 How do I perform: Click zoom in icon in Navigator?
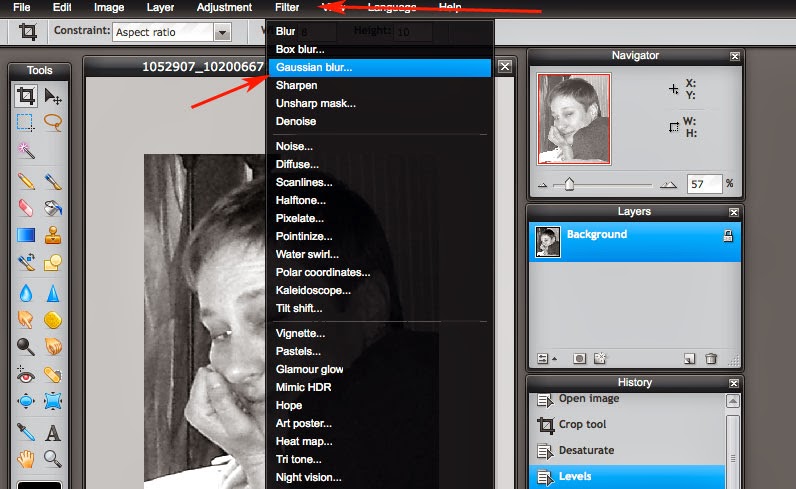668,185
